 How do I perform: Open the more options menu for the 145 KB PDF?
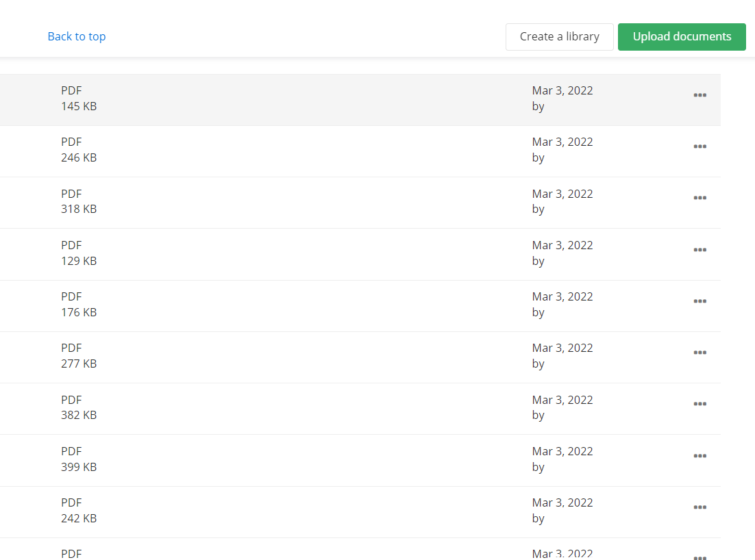click(x=700, y=95)
